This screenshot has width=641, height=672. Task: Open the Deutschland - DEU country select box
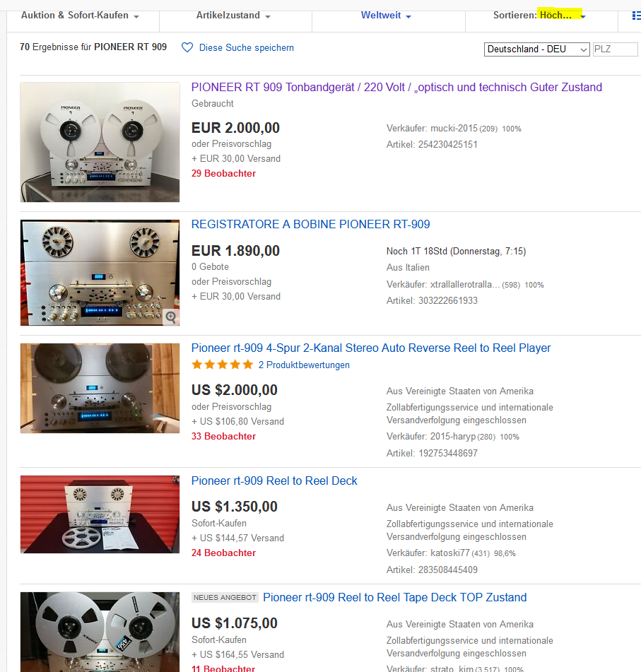click(x=537, y=49)
